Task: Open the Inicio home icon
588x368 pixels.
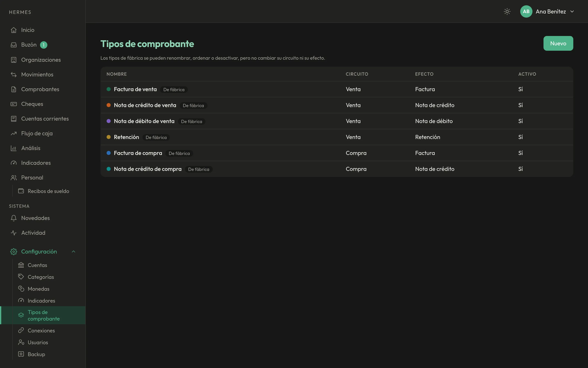Action: (14, 30)
